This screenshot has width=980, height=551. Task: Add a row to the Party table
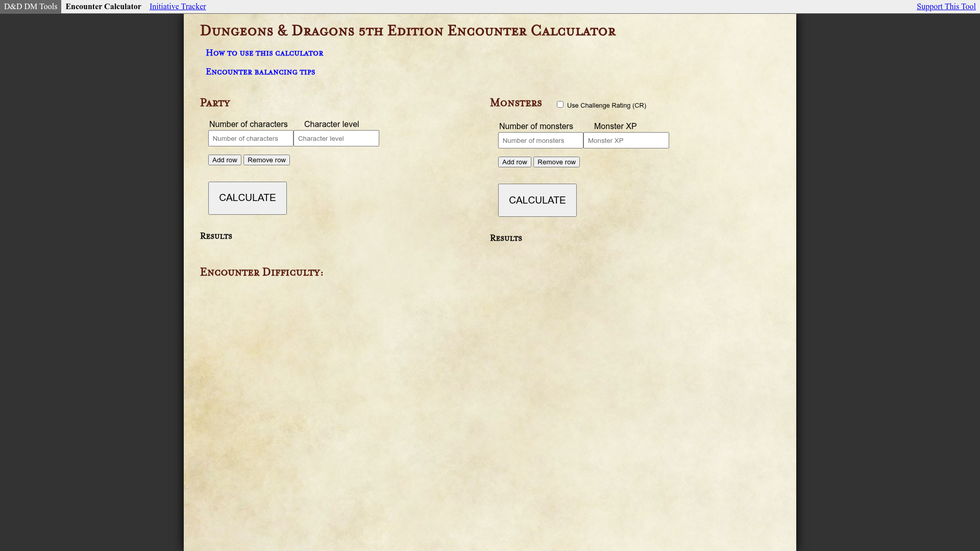(x=224, y=160)
